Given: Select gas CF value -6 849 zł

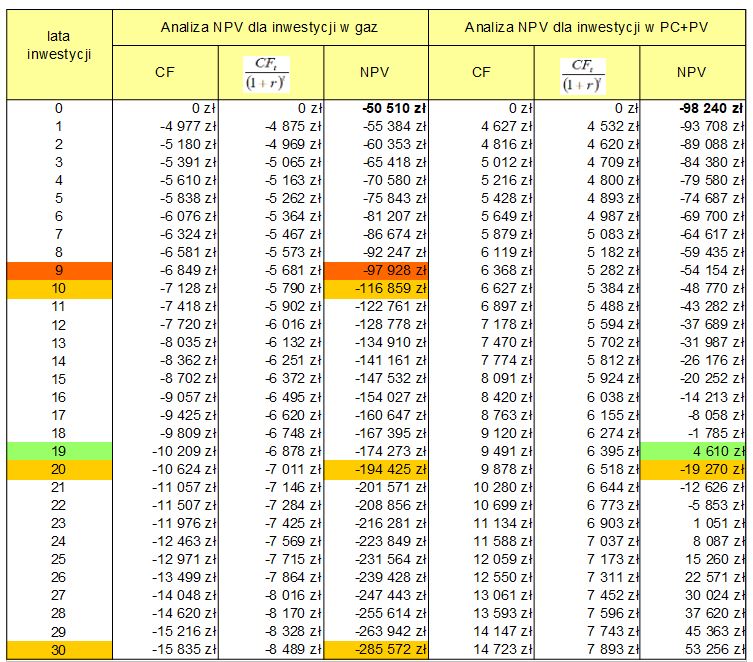Looking at the screenshot, I should point(188,271).
